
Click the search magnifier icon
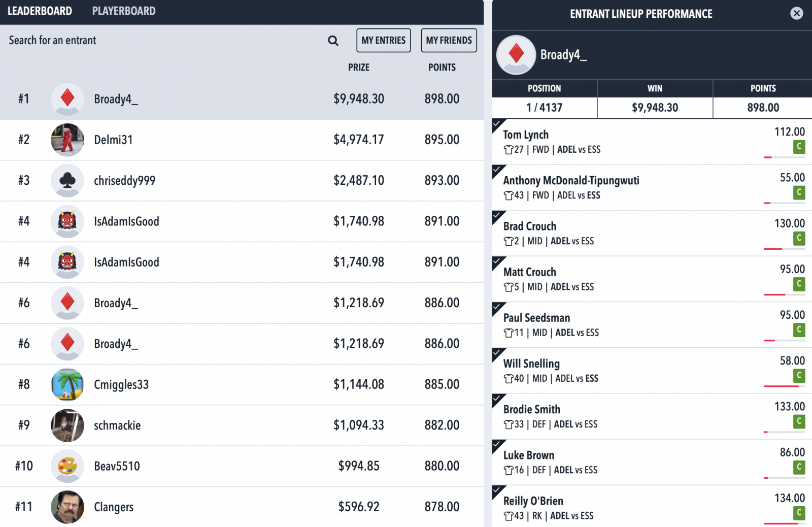(x=333, y=41)
